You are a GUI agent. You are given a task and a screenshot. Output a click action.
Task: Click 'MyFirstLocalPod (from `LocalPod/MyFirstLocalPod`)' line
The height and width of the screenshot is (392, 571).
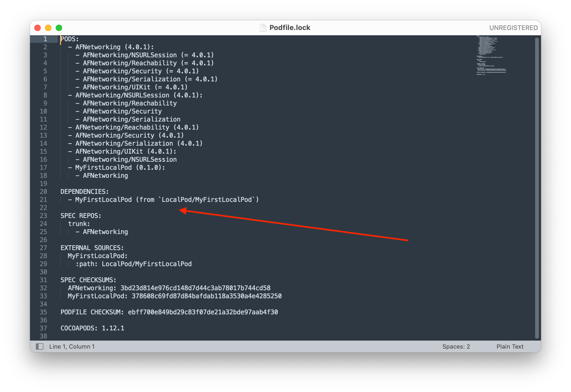click(163, 200)
